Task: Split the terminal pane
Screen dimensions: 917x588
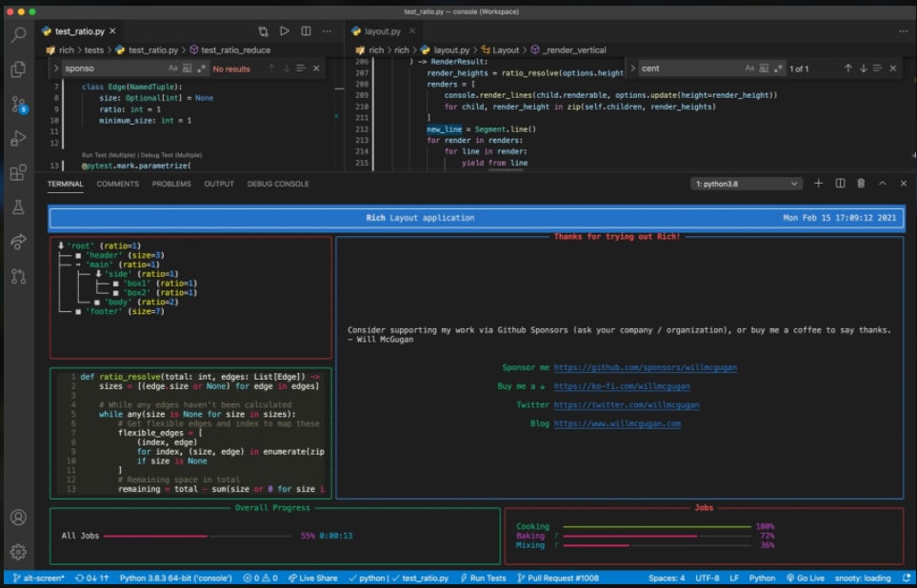Action: (840, 184)
